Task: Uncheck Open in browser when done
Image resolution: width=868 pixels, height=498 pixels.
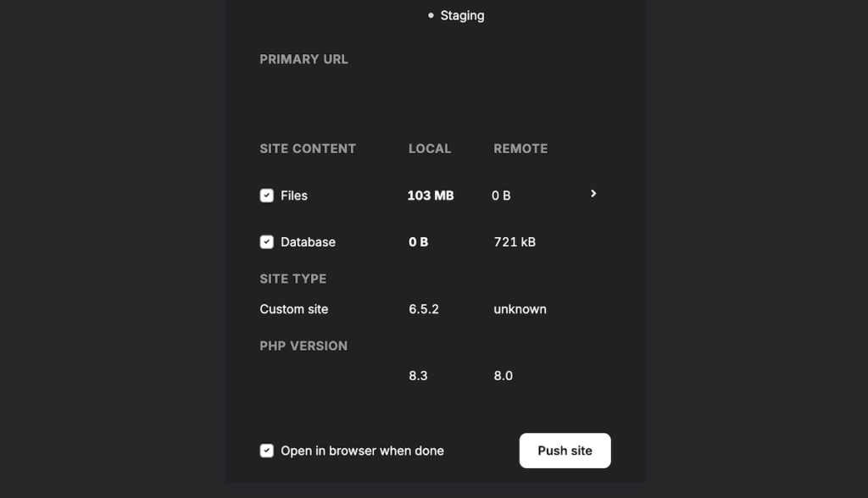Action: (x=266, y=451)
